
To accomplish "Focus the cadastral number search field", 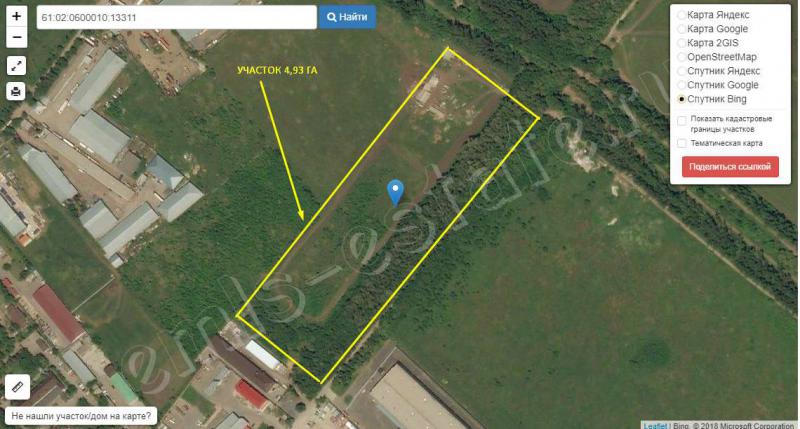I will point(177,17).
